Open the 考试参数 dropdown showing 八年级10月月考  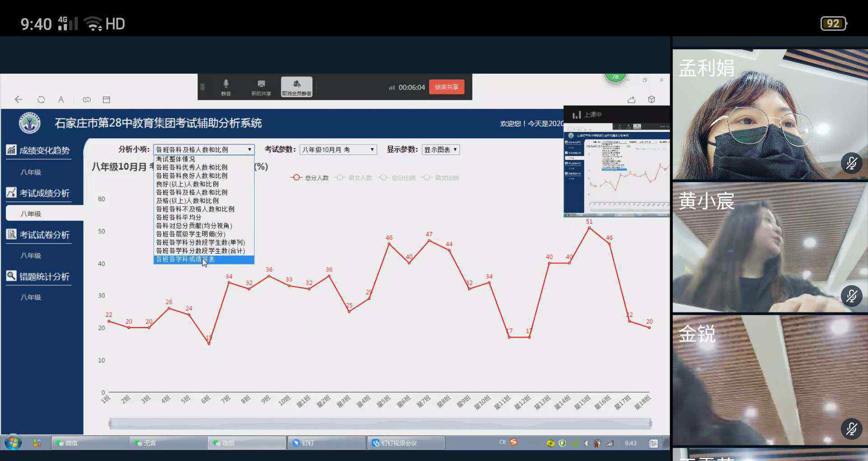click(338, 150)
